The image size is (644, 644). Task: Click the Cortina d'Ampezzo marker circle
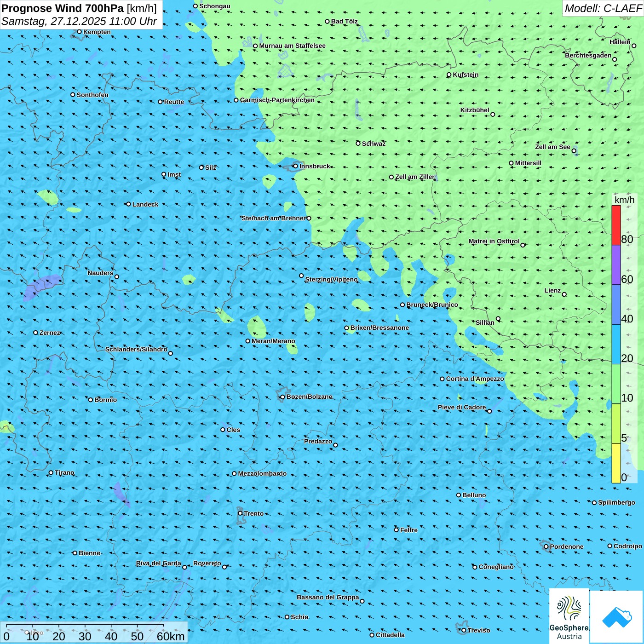coord(442,379)
